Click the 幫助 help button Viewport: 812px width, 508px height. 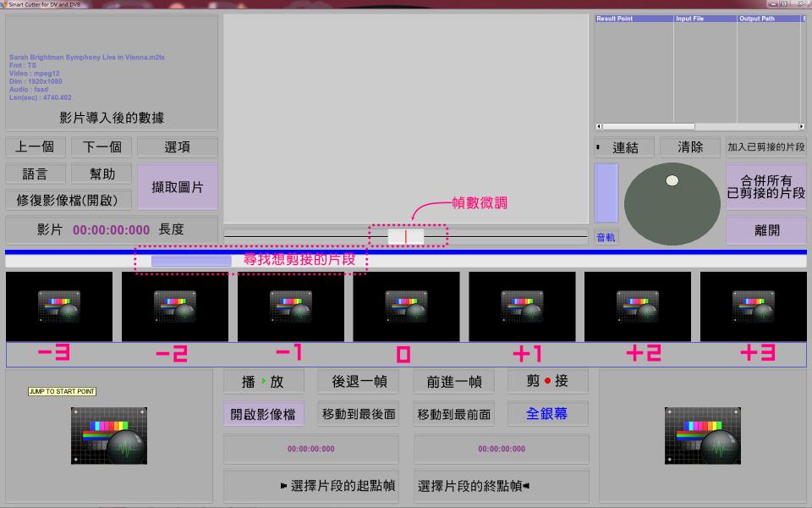pos(102,174)
